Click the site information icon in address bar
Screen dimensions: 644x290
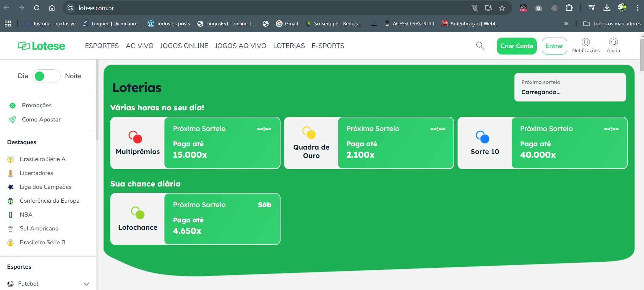click(70, 8)
